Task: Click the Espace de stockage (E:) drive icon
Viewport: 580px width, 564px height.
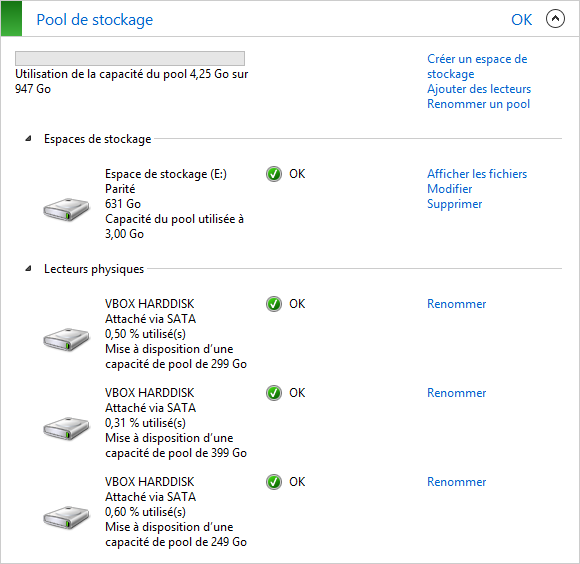Action: click(66, 209)
